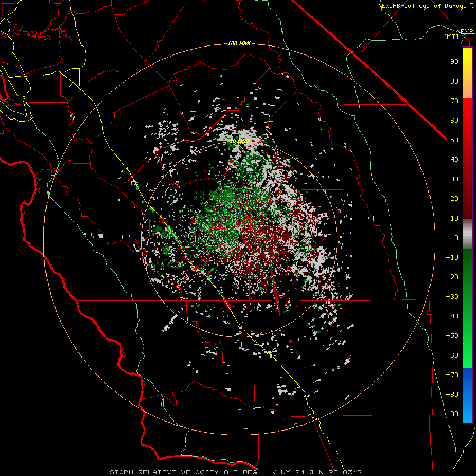This screenshot has height=476, width=476.
Task: Click the 80 value on the velocity scale
Action: click(454, 81)
